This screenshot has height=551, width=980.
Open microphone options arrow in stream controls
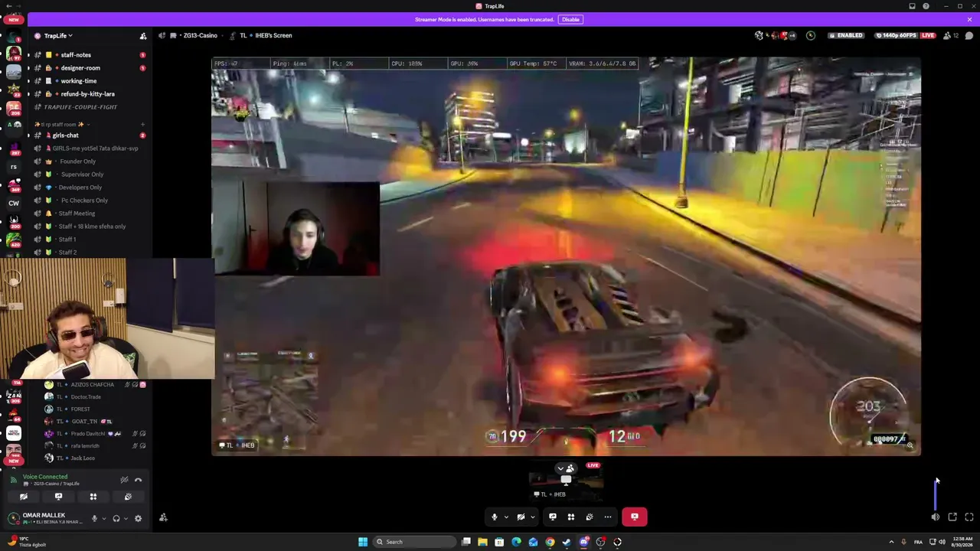[x=505, y=517]
